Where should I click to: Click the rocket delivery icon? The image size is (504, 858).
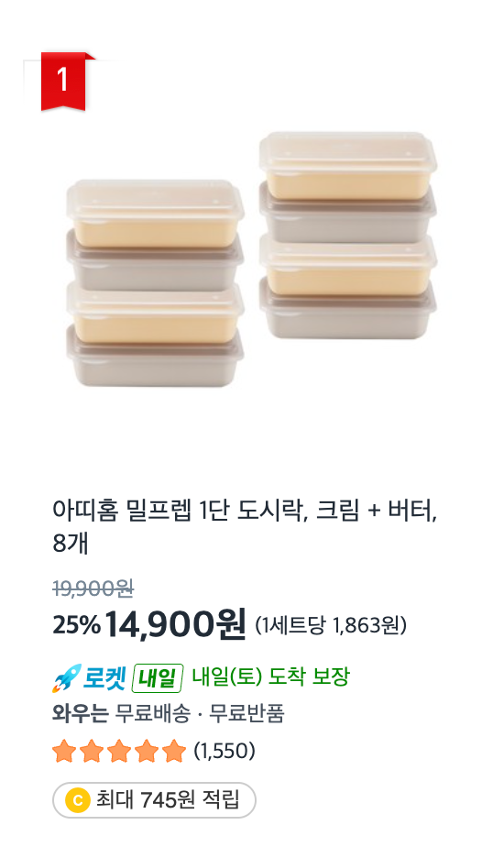click(x=66, y=678)
